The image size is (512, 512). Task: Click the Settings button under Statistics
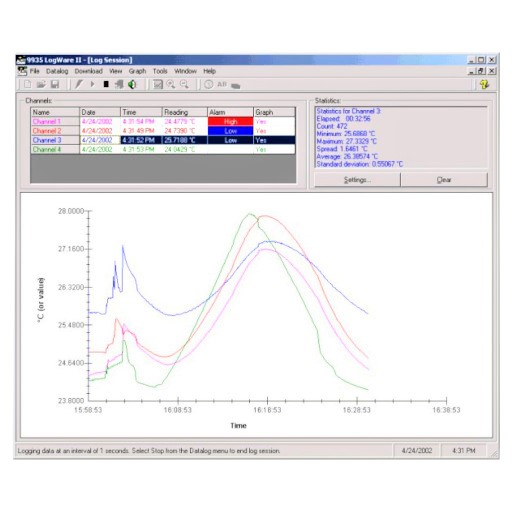(357, 180)
